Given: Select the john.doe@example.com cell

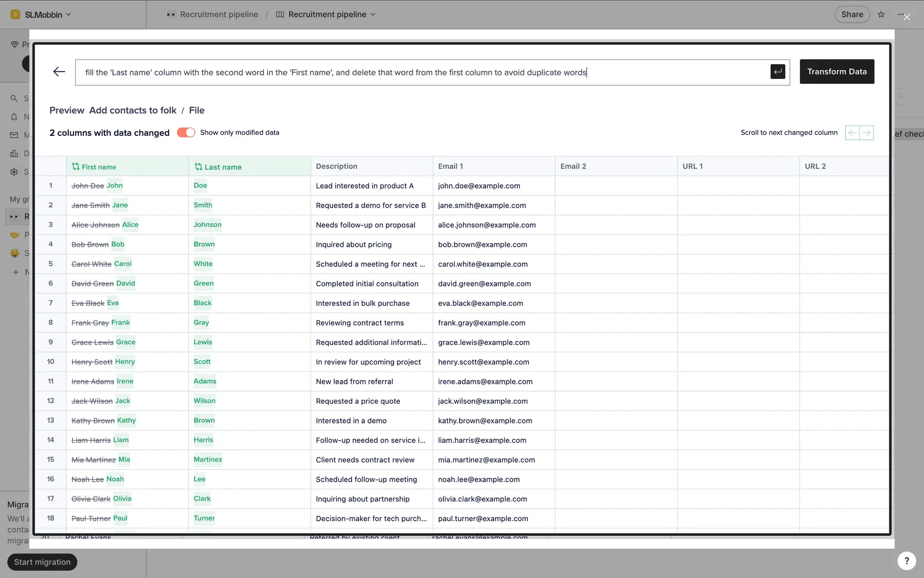Looking at the screenshot, I should (x=479, y=186).
